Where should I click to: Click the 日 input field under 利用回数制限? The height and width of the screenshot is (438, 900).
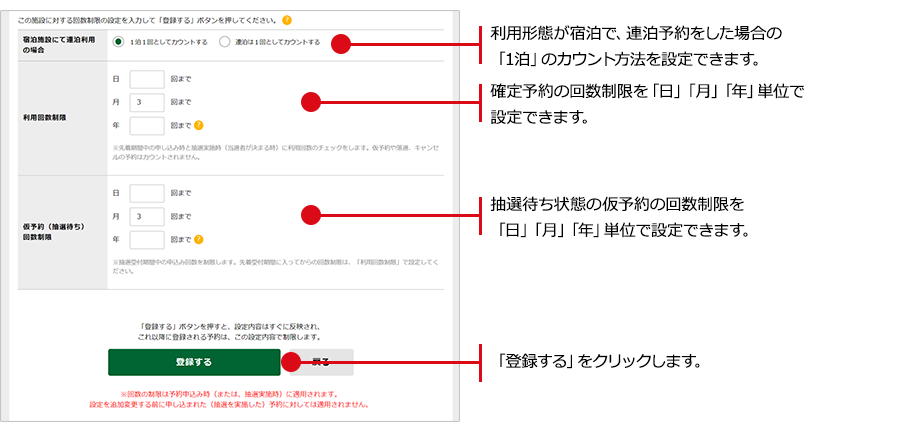click(x=146, y=80)
